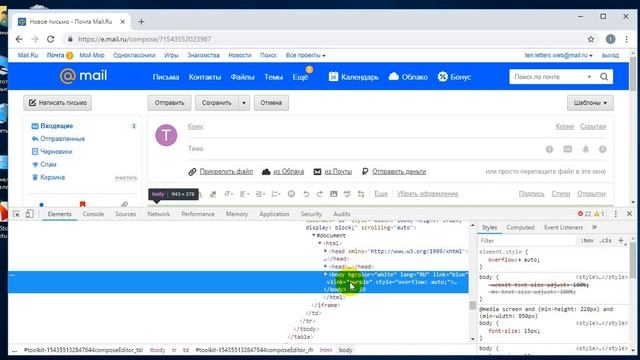Click the Сохранить button
The height and width of the screenshot is (360, 640).
(216, 103)
